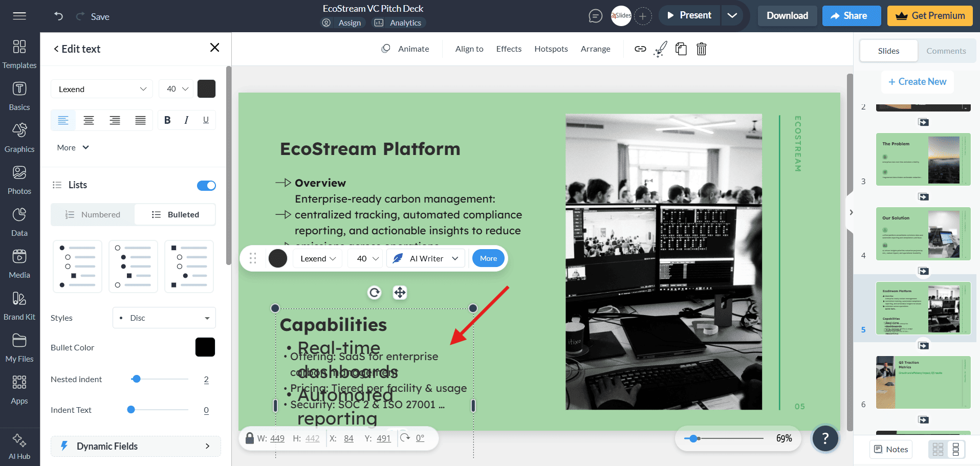Image resolution: width=980 pixels, height=466 pixels.
Task: Click the Share button
Action: point(852,16)
